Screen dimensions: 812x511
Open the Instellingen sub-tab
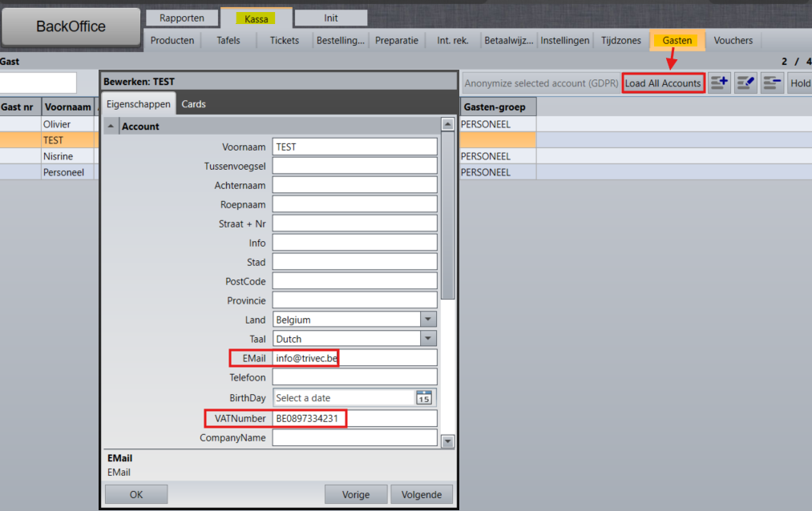coord(565,40)
